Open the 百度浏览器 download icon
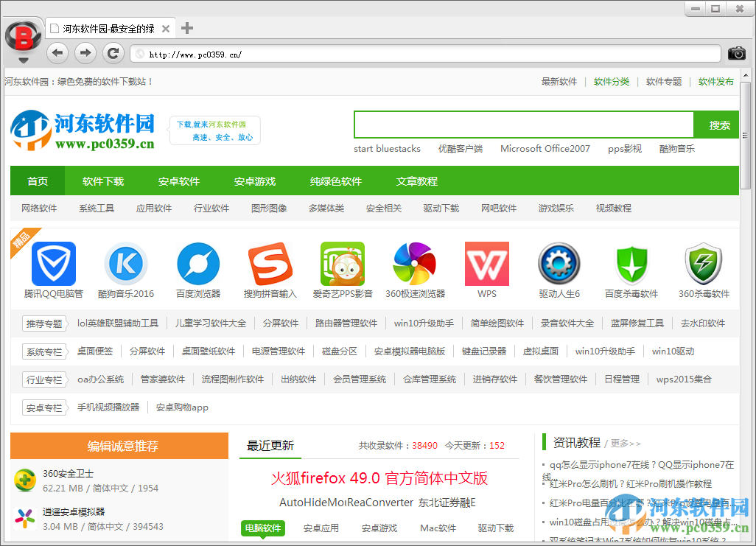Viewport: 756px width, 546px height. 197,264
